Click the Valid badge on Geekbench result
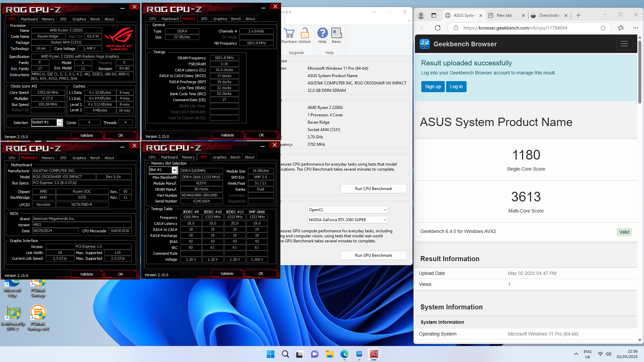Viewport: 644px width, 362px height. (624, 232)
